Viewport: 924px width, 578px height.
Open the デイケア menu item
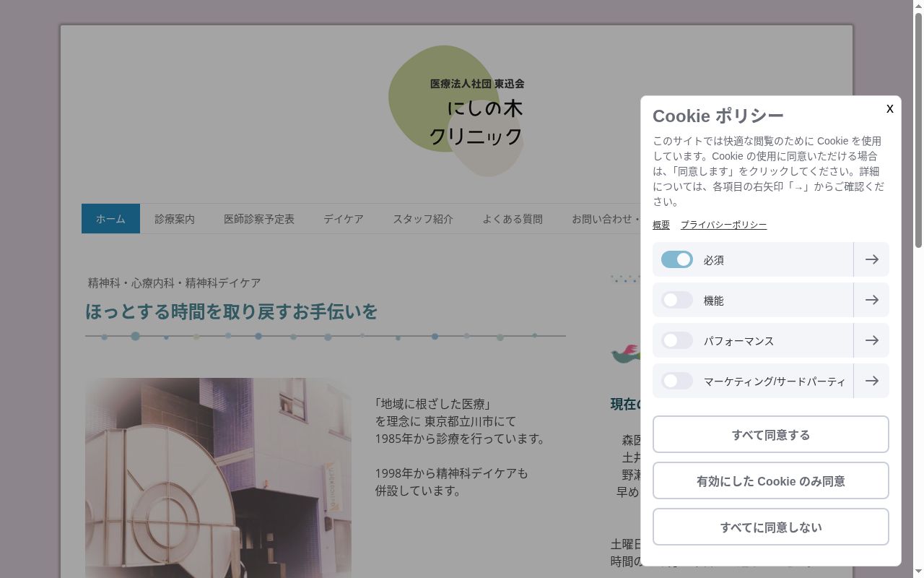coord(344,219)
